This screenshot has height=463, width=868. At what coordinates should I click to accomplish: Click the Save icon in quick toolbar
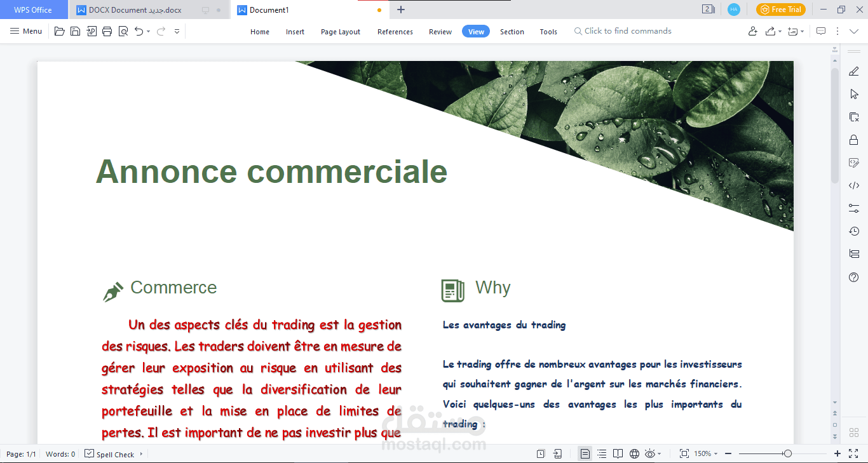pos(75,31)
